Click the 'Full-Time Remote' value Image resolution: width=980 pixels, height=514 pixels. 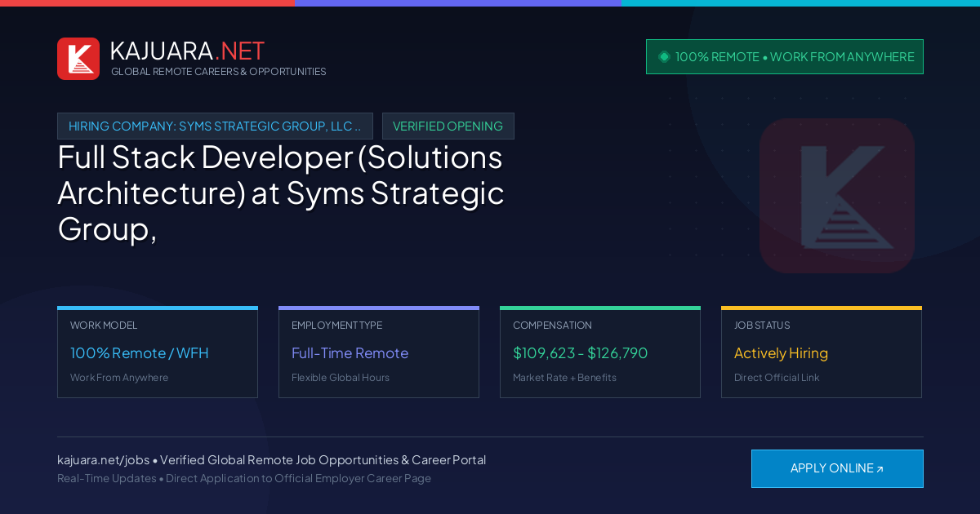coord(350,353)
